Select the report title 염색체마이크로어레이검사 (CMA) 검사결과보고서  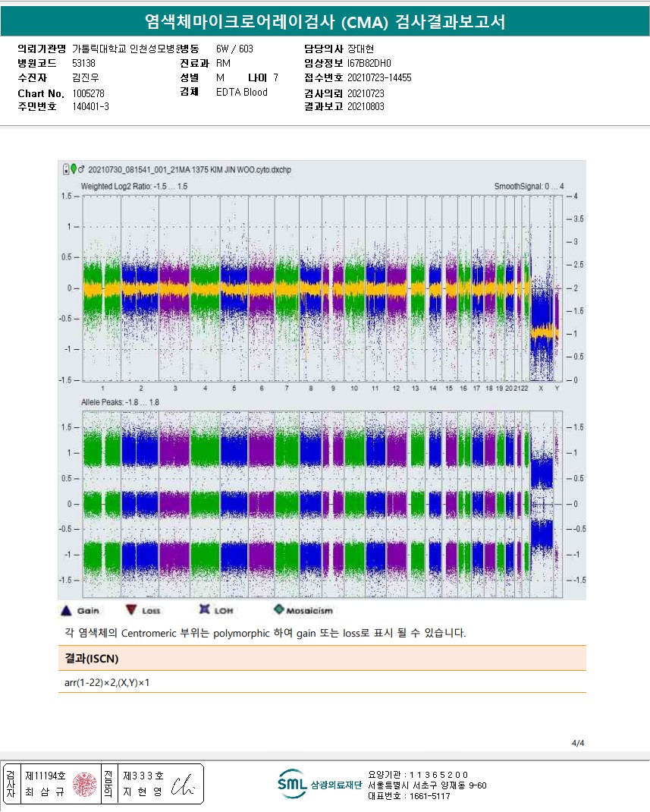(325, 22)
